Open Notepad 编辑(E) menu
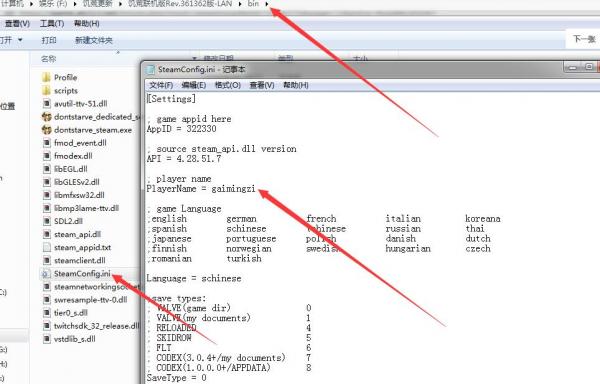The image size is (600, 384). [194, 85]
